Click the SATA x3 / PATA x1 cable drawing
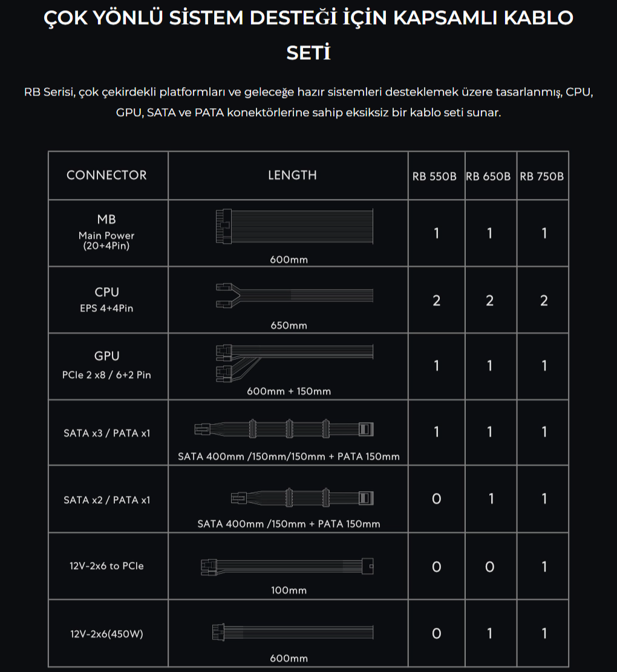Screen dimensions: 617x672 tap(284, 429)
